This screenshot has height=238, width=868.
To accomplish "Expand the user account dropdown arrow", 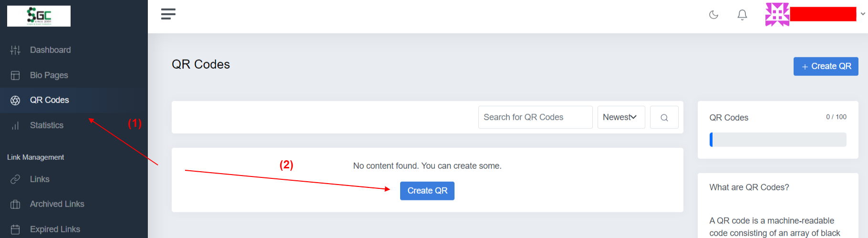I will tap(863, 14).
